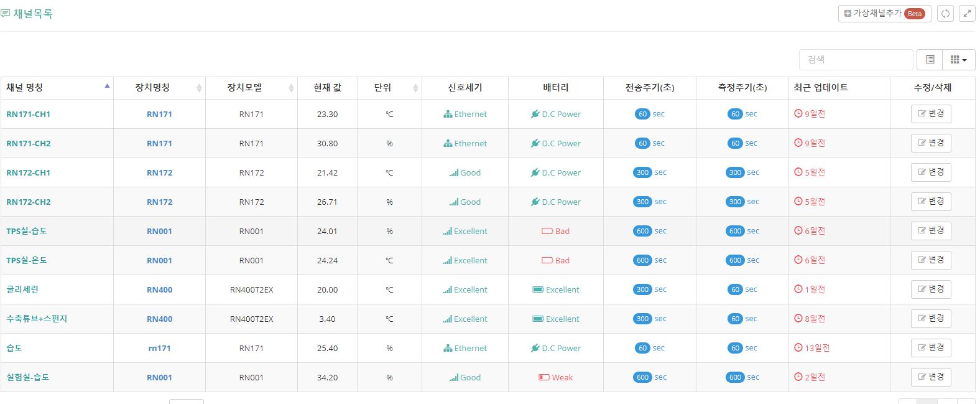980x404 pixels.
Task: Click Excellent battery icon in 글리세린 row
Action: tap(539, 289)
